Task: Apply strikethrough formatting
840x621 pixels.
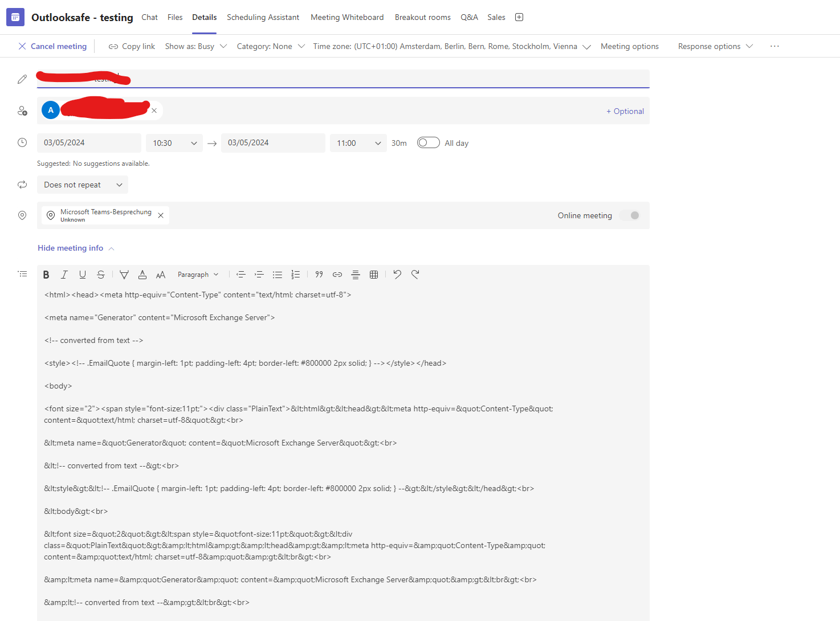Action: point(101,275)
